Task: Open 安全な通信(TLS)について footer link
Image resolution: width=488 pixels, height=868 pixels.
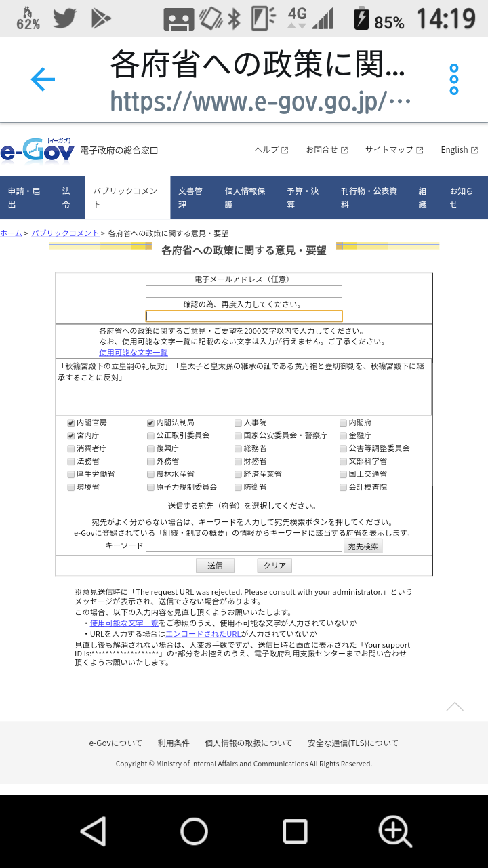Action: click(x=353, y=743)
